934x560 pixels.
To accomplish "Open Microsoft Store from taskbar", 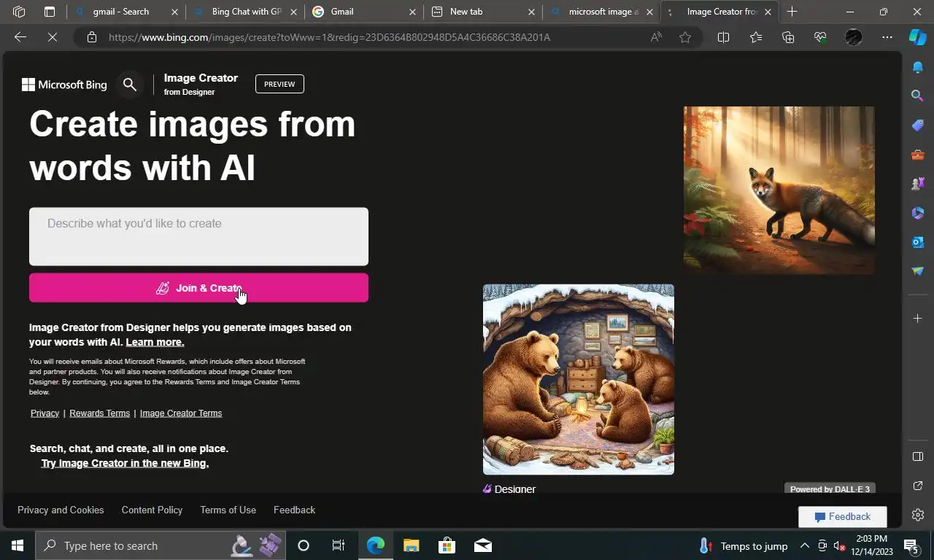I will click(447, 545).
